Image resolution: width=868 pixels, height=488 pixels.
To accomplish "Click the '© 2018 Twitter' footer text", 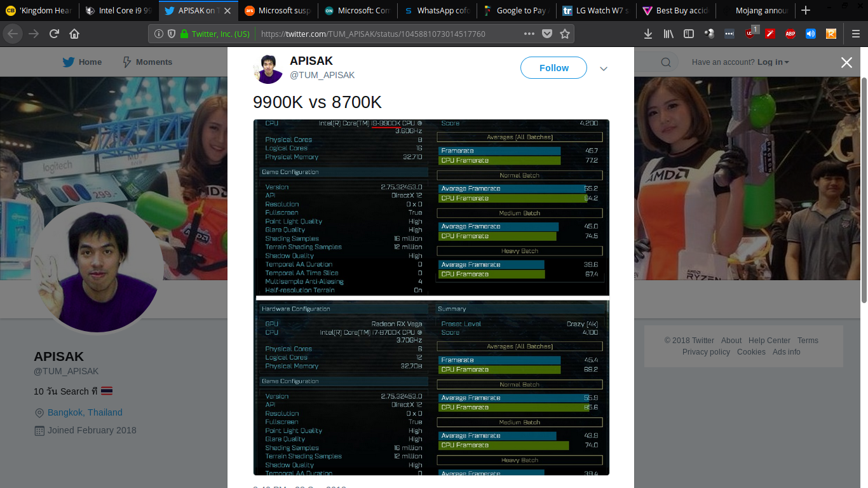I will [689, 341].
